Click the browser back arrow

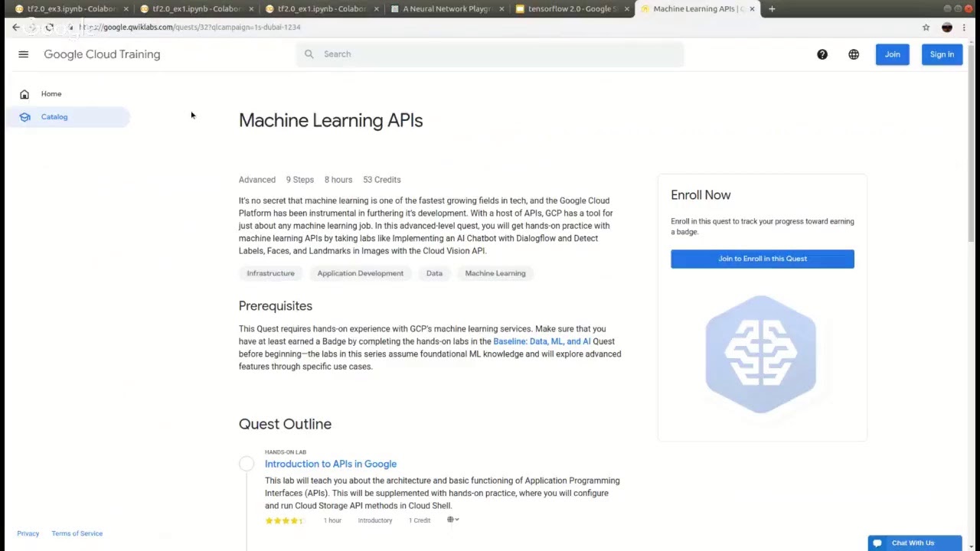(16, 27)
